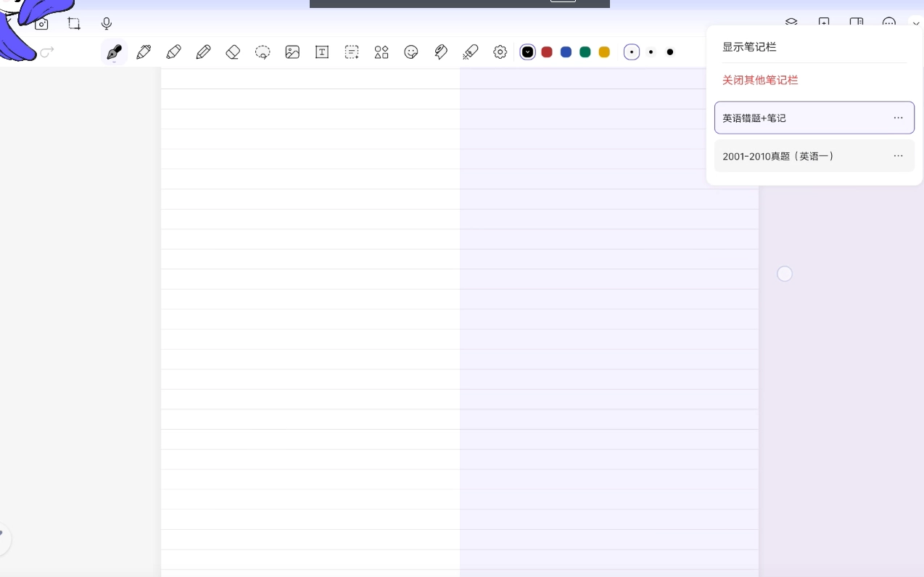This screenshot has height=577, width=924.
Task: Open the shapes tool
Action: (381, 52)
